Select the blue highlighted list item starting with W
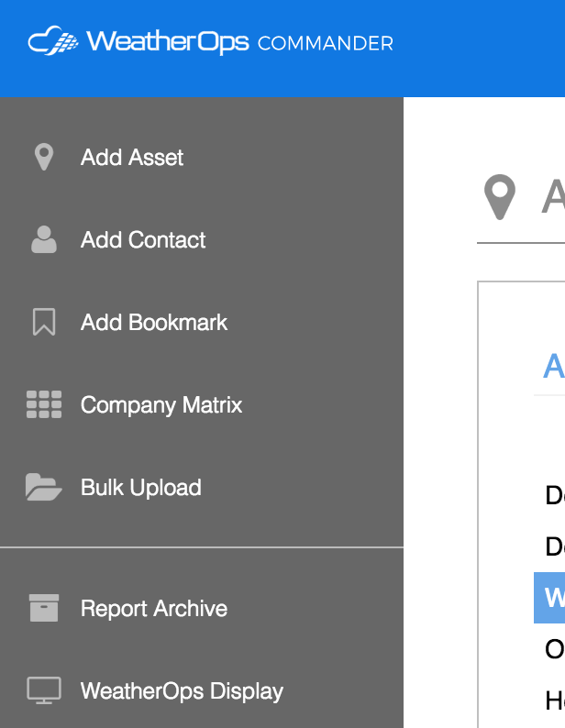Image resolution: width=565 pixels, height=728 pixels. pos(550,598)
